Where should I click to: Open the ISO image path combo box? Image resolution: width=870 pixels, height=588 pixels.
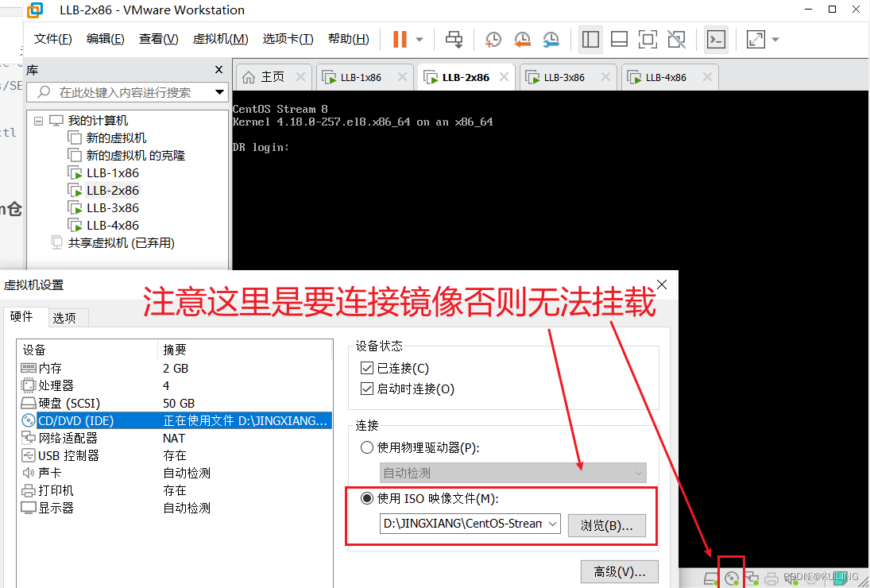pyautogui.click(x=470, y=524)
